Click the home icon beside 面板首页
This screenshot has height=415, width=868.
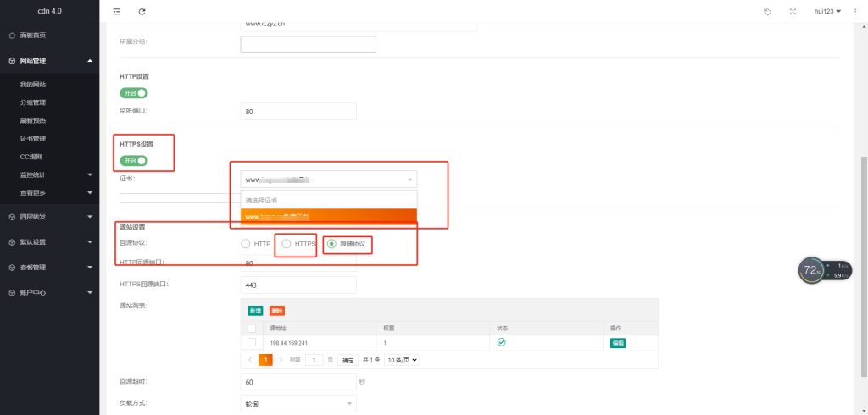pyautogui.click(x=11, y=36)
